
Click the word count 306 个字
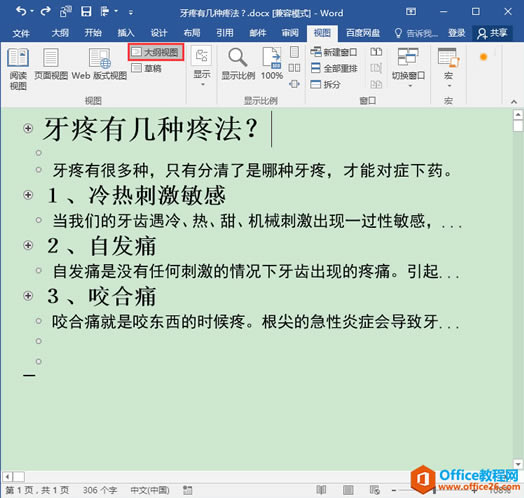tap(100, 490)
